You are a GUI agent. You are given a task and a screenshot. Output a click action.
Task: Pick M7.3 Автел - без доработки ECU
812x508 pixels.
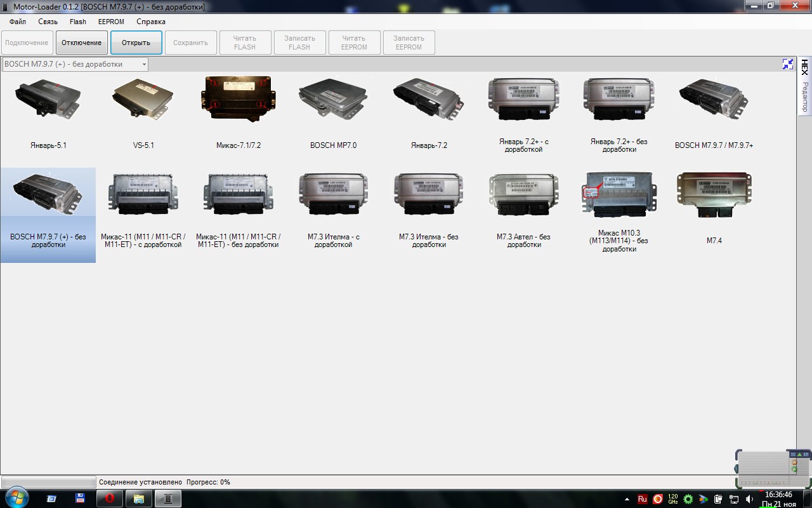524,215
